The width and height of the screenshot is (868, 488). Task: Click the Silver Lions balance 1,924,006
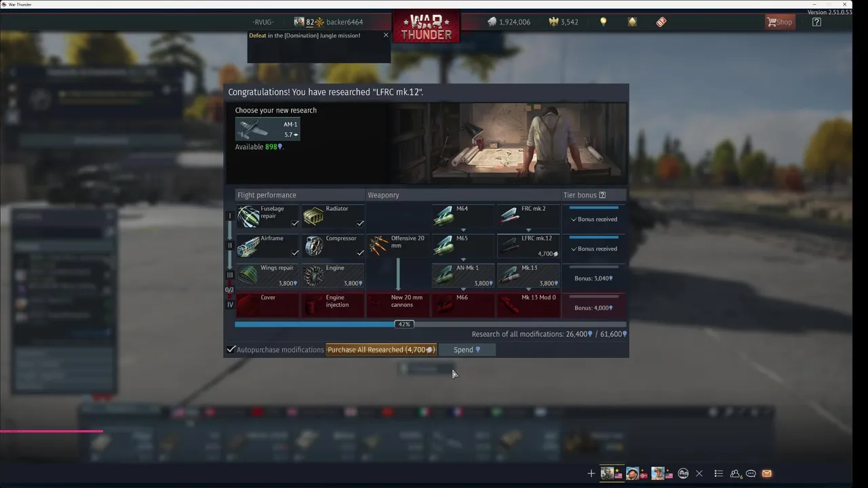pyautogui.click(x=509, y=22)
